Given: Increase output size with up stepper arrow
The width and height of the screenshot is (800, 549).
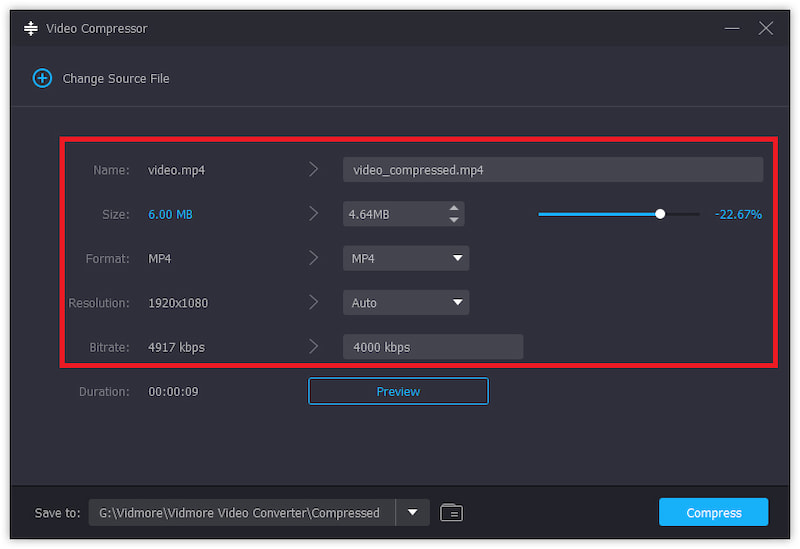Looking at the screenshot, I should tap(454, 208).
